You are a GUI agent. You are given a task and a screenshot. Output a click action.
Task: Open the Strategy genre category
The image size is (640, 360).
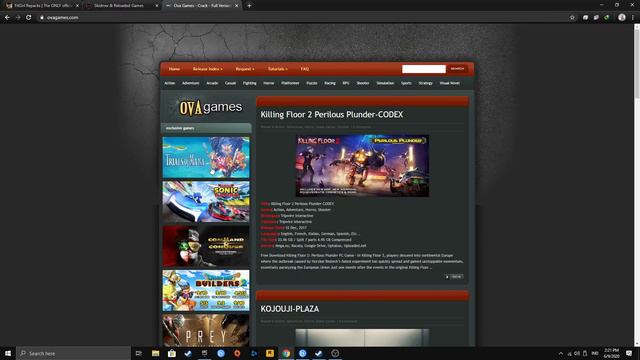(425, 83)
